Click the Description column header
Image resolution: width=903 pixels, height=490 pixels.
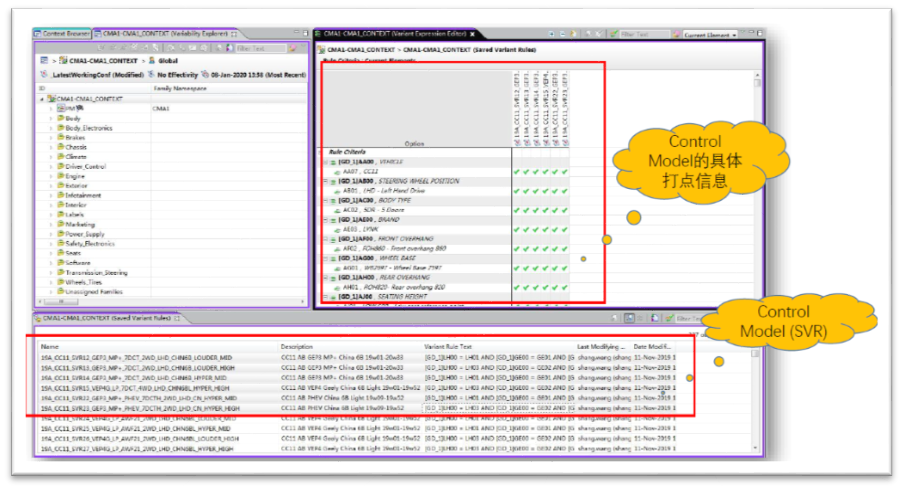[x=296, y=346]
